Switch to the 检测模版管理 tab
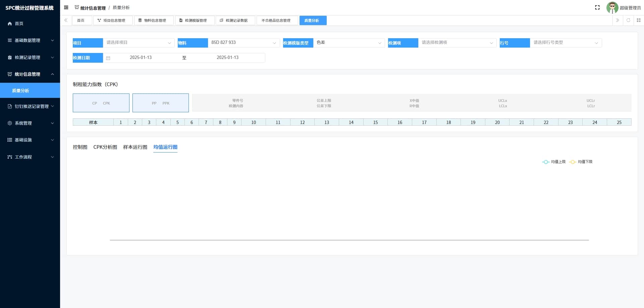644x308 pixels. click(x=195, y=20)
